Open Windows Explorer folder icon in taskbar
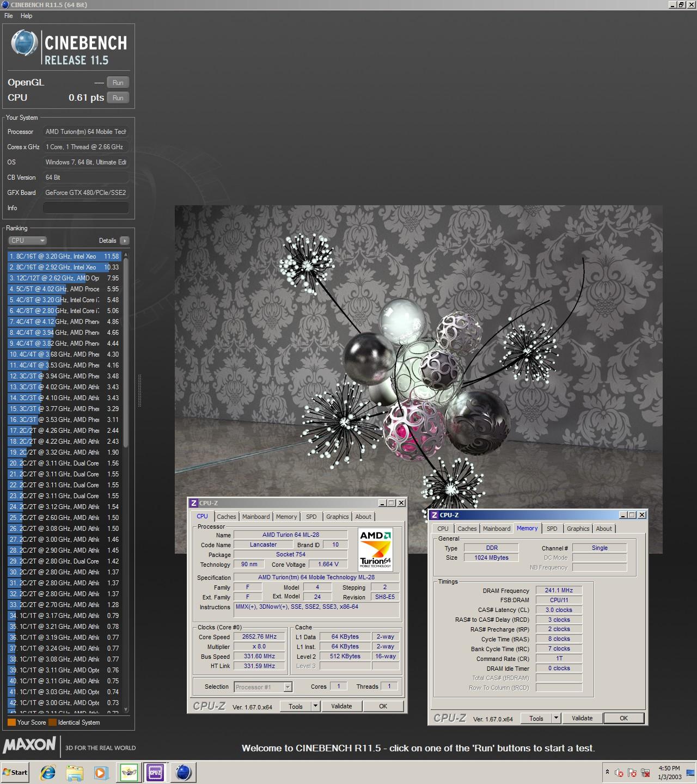Screen dimensions: 697x784 (x=75, y=772)
